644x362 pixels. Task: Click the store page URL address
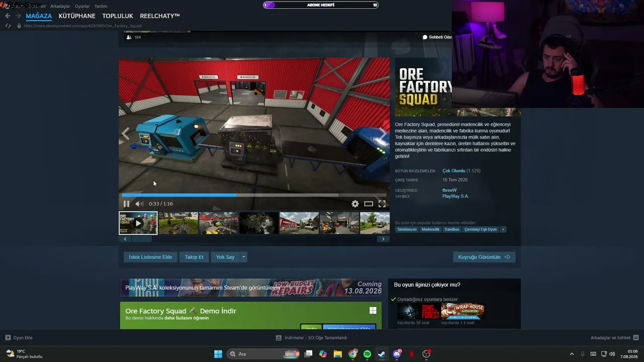[83, 26]
